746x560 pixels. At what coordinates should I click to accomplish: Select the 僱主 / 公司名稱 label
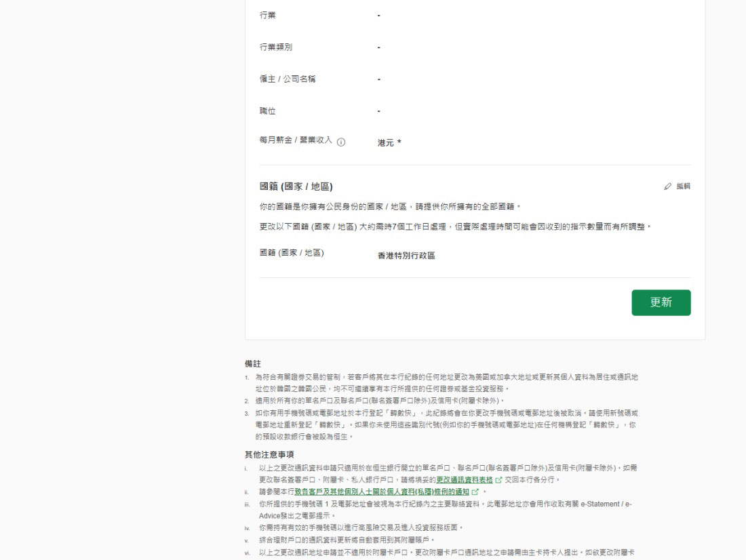288,79
